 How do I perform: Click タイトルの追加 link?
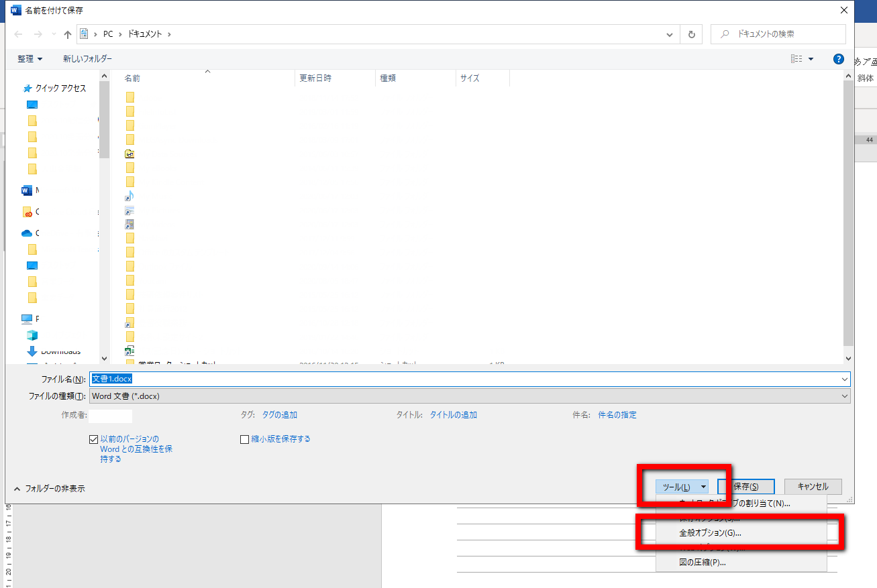(x=454, y=415)
